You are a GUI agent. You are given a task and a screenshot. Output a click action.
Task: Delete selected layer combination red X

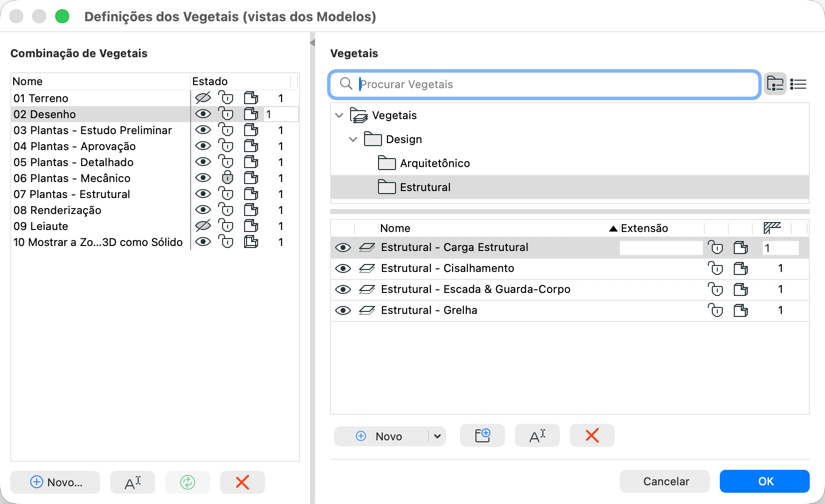242,482
